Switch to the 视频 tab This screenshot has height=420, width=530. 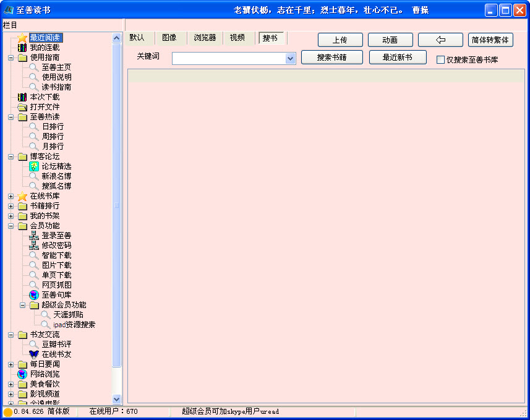pos(237,38)
